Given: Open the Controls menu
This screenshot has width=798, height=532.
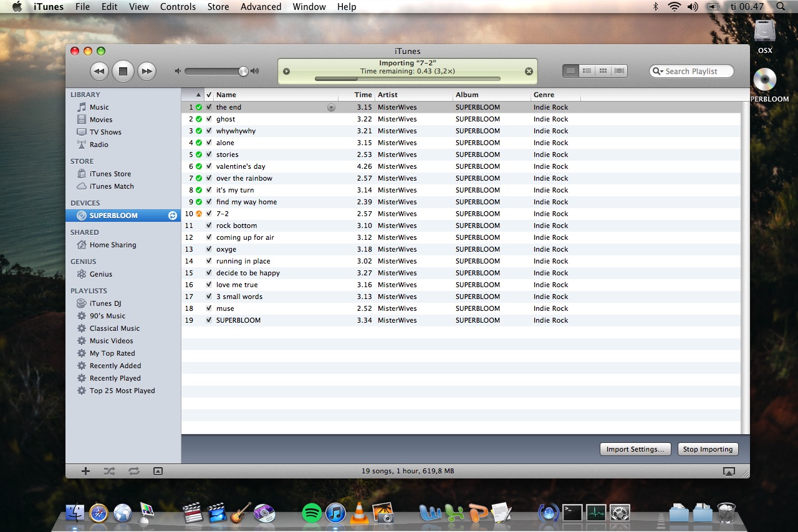Looking at the screenshot, I should click(178, 7).
